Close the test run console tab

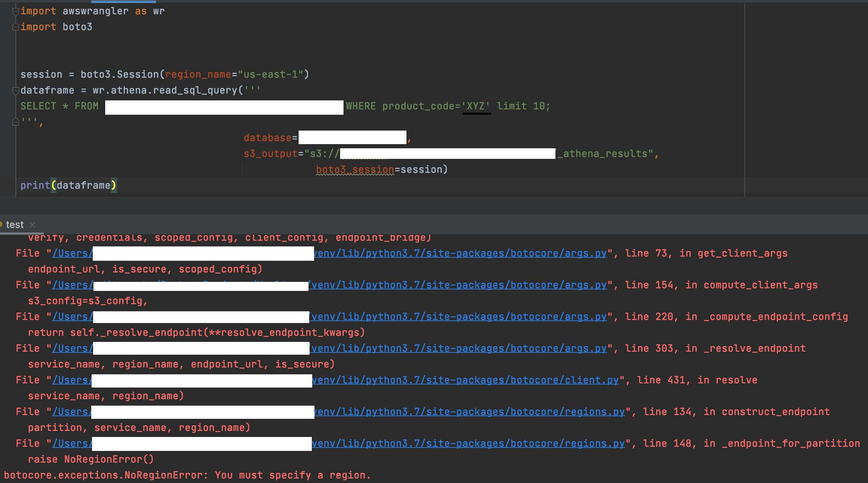pos(33,225)
